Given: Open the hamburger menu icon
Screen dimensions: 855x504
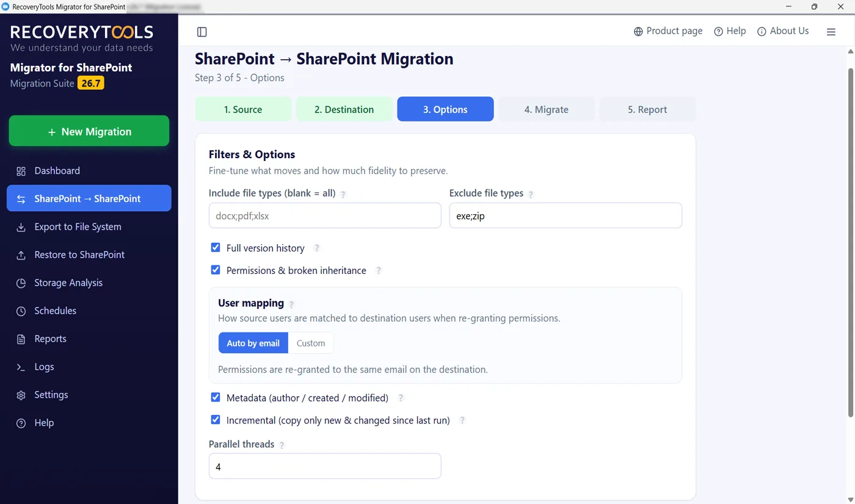Looking at the screenshot, I should 831,32.
